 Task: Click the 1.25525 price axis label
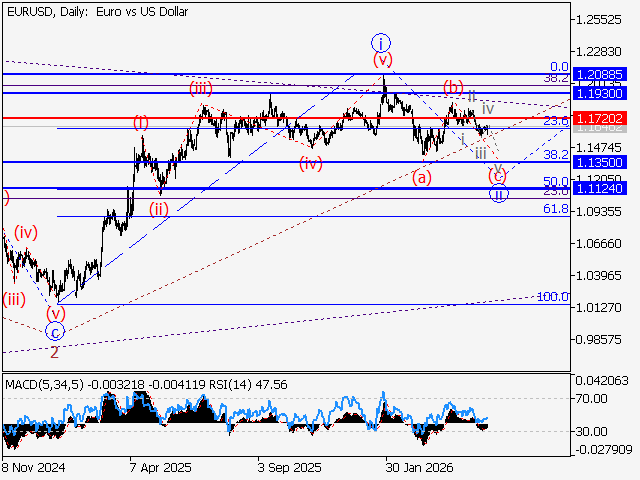pyautogui.click(x=598, y=20)
